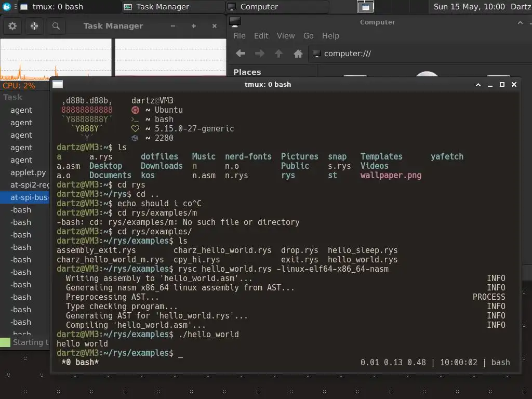The width and height of the screenshot is (532, 399).
Task: Click the yafetch directory name in terminal
Action: pos(447,156)
